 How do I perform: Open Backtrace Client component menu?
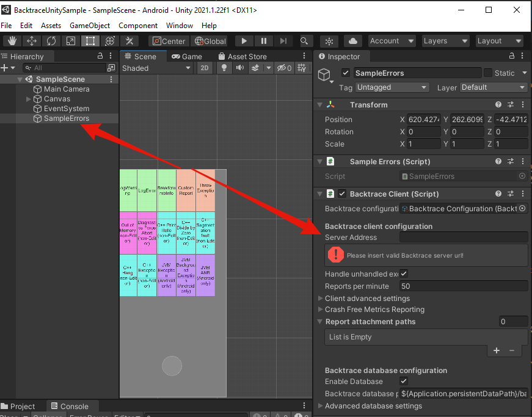point(523,194)
